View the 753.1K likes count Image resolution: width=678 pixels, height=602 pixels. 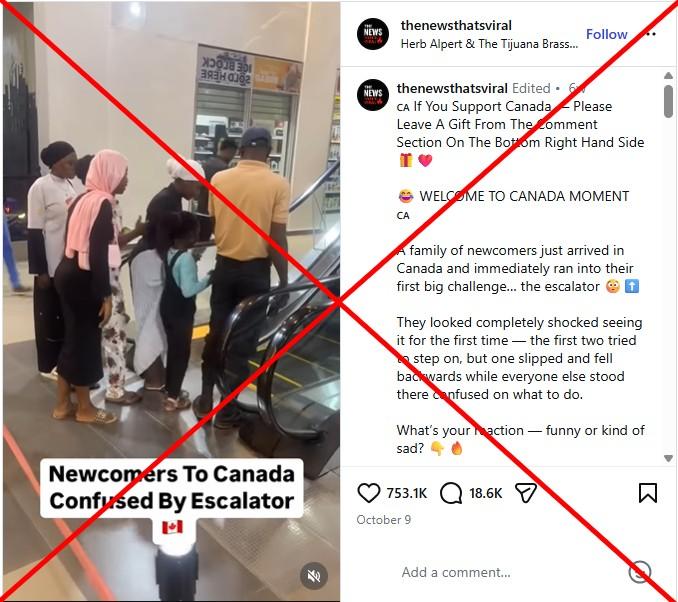pos(406,493)
